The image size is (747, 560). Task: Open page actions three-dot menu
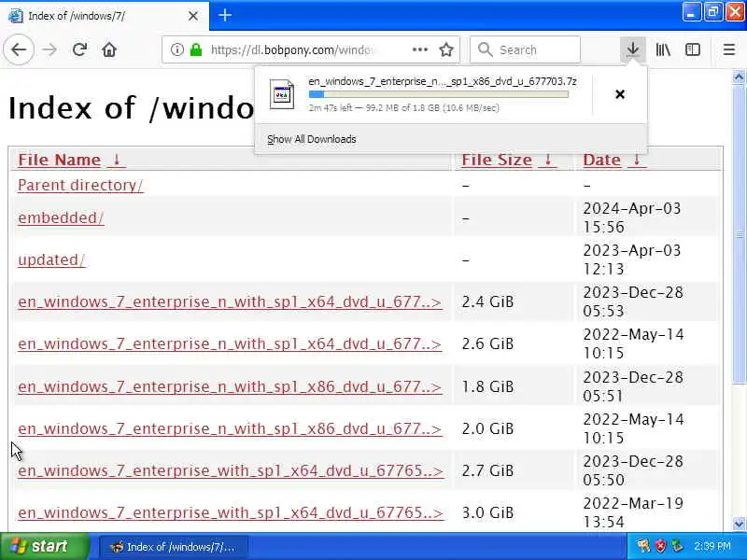[x=419, y=49]
